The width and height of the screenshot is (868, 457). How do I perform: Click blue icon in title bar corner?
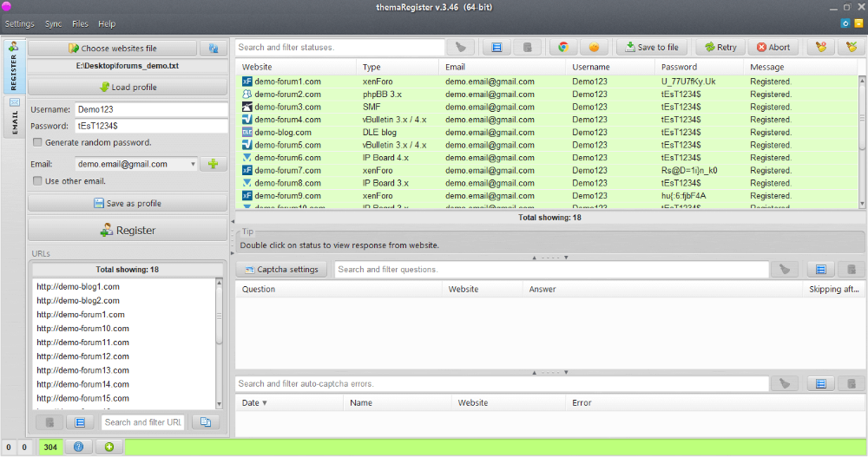click(845, 23)
